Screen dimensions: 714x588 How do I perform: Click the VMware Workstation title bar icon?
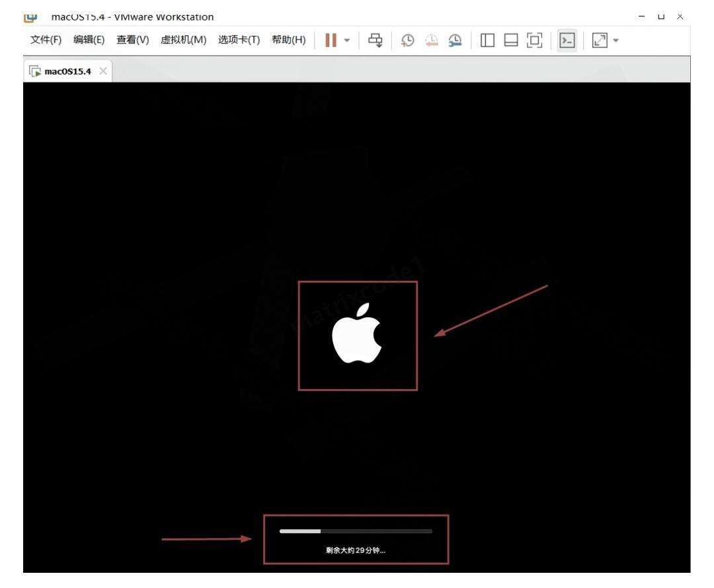[x=30, y=17]
